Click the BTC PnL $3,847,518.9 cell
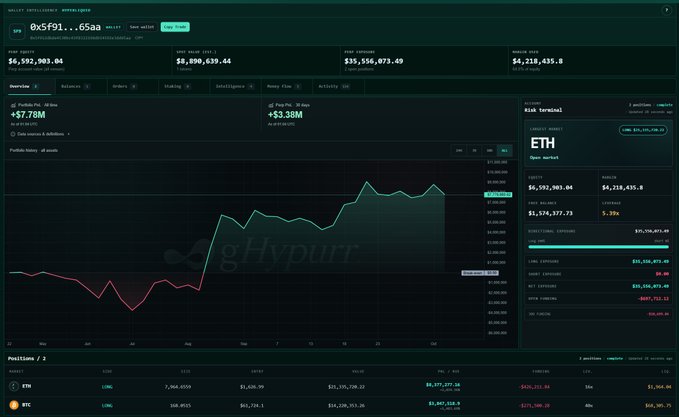 (x=444, y=405)
